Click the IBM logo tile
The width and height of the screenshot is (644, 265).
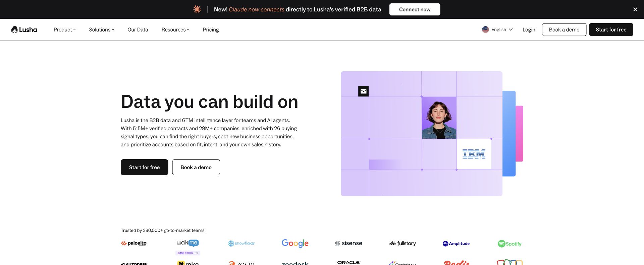tap(474, 154)
